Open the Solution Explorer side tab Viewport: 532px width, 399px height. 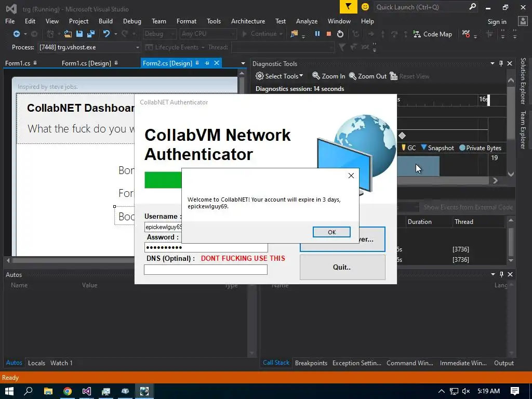(x=523, y=81)
